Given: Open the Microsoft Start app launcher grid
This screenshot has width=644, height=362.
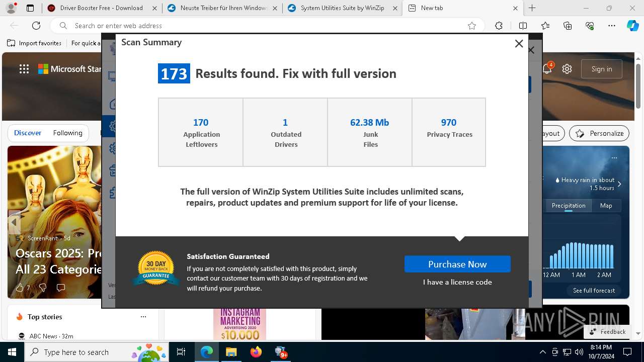Looking at the screenshot, I should (24, 69).
